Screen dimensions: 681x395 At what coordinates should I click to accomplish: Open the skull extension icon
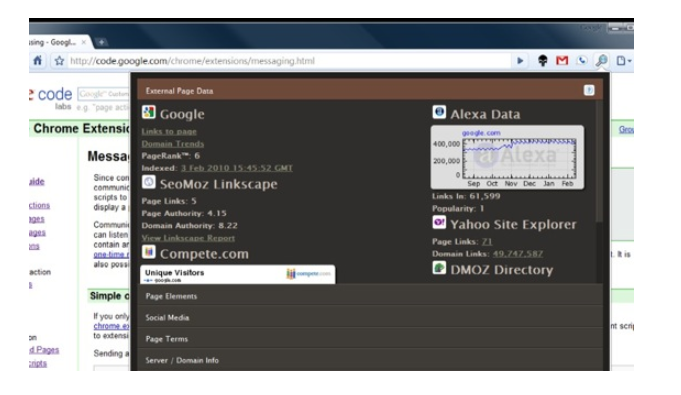[542, 61]
